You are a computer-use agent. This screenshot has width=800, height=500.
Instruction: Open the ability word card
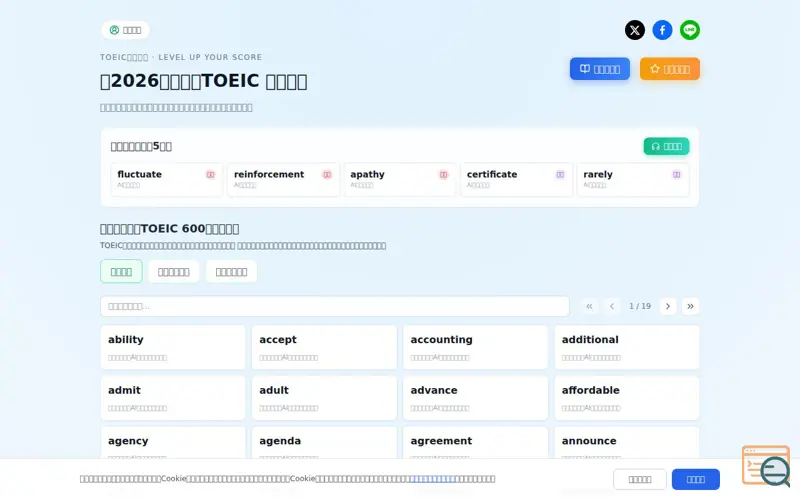[173, 347]
